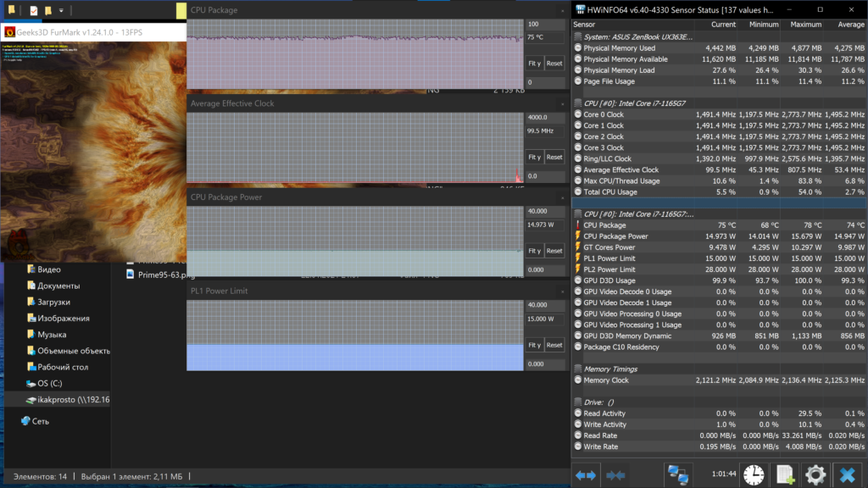Edit PL1 Power Limit minimum 0.000 field
This screenshot has width=868, height=488.
[545, 364]
